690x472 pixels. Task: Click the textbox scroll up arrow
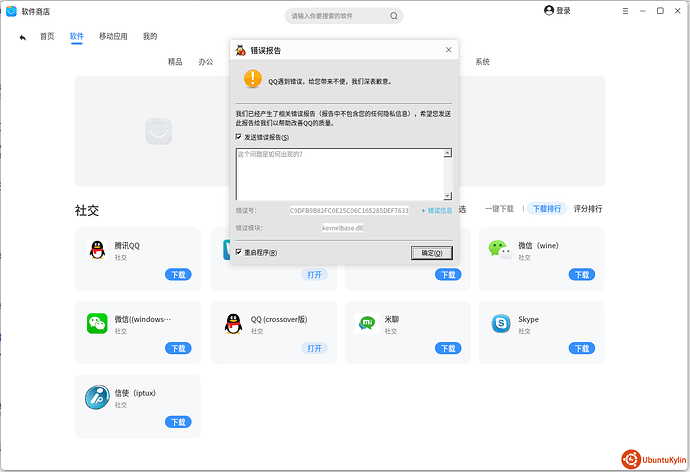click(x=448, y=153)
